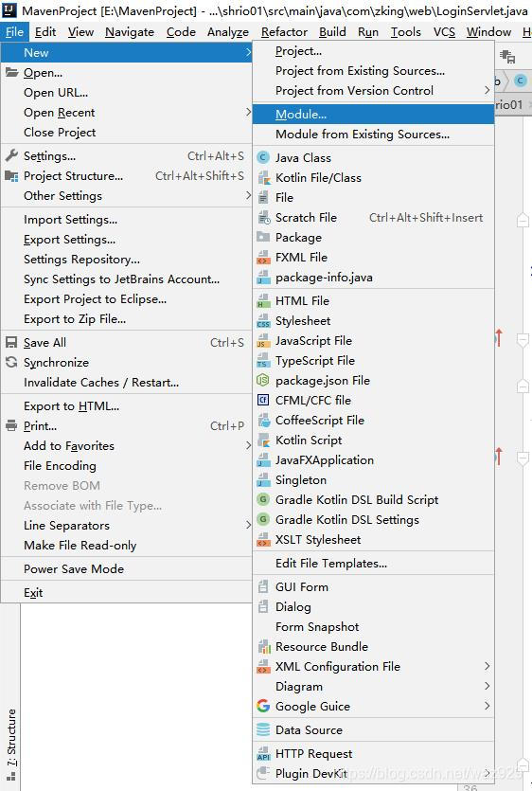Toggle Power Save Mode

point(126,568)
